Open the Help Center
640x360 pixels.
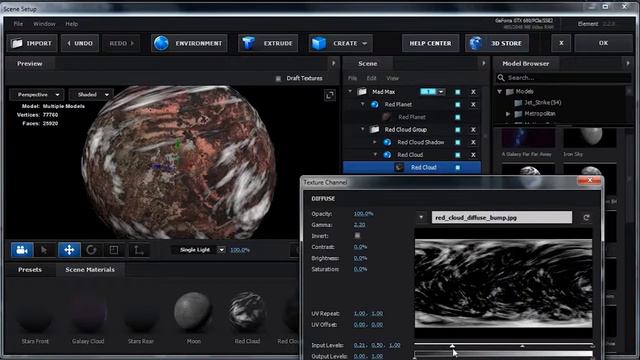pos(430,43)
